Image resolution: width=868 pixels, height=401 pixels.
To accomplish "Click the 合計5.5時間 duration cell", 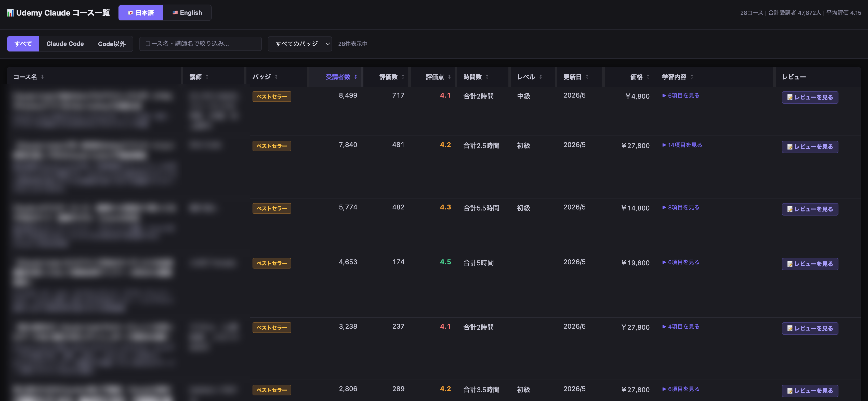I will [481, 208].
